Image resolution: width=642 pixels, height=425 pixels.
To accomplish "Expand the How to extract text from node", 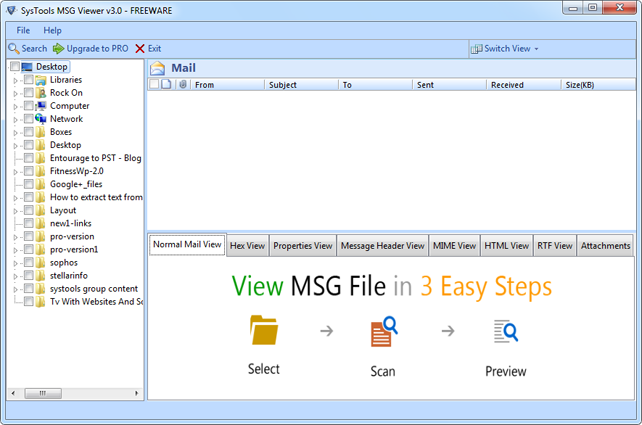I will pyautogui.click(x=16, y=198).
